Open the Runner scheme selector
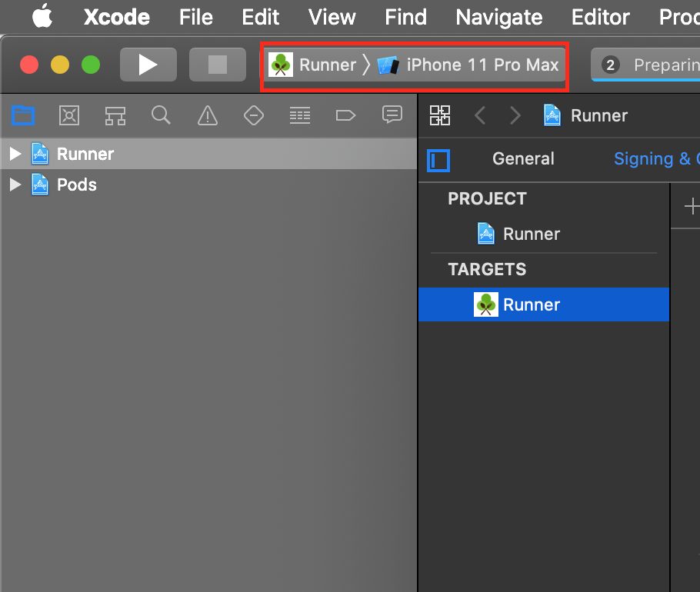The height and width of the screenshot is (592, 700). (x=314, y=65)
